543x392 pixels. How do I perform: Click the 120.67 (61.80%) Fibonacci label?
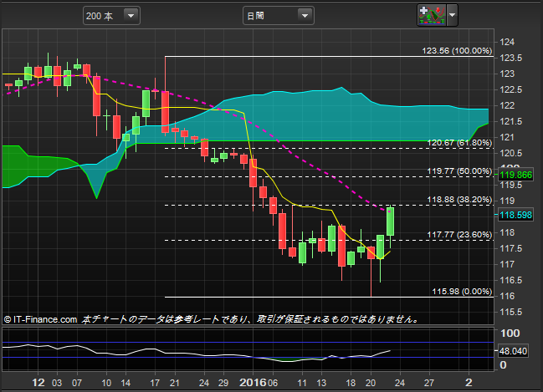pyautogui.click(x=459, y=143)
